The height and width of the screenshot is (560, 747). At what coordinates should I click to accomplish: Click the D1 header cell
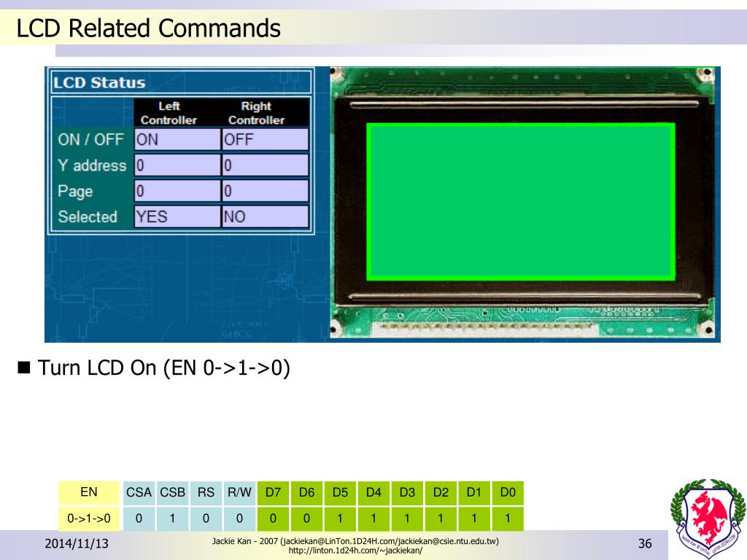pyautogui.click(x=474, y=492)
